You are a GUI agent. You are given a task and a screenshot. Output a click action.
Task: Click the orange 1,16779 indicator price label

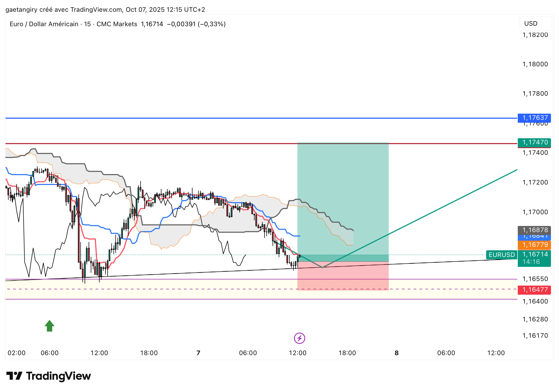pyautogui.click(x=534, y=245)
